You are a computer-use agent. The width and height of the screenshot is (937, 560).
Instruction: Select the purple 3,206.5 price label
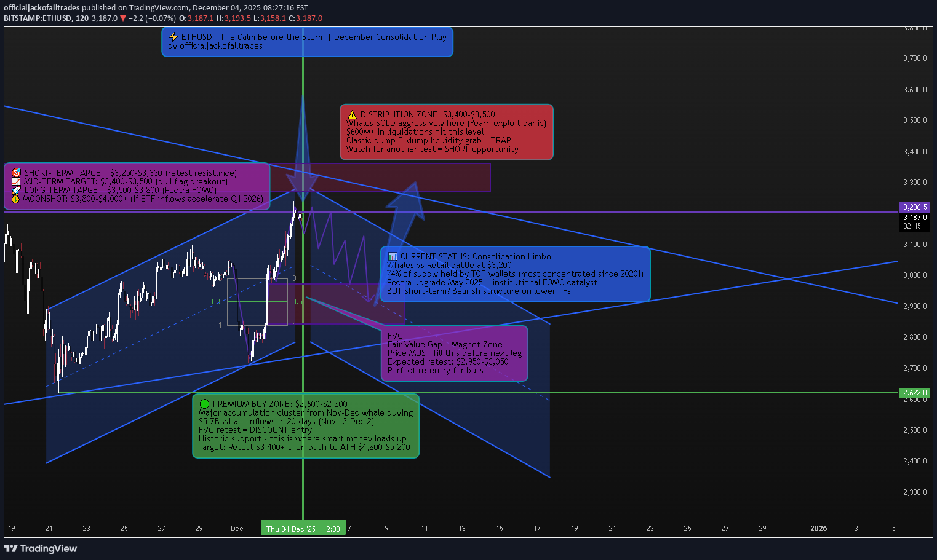click(x=915, y=207)
